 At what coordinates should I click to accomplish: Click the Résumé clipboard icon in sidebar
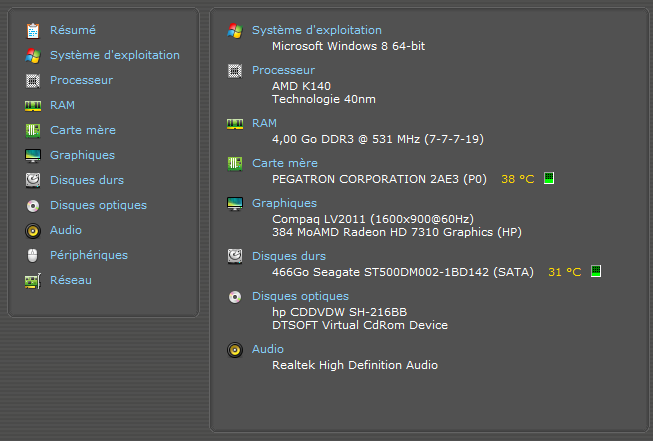pyautogui.click(x=33, y=31)
